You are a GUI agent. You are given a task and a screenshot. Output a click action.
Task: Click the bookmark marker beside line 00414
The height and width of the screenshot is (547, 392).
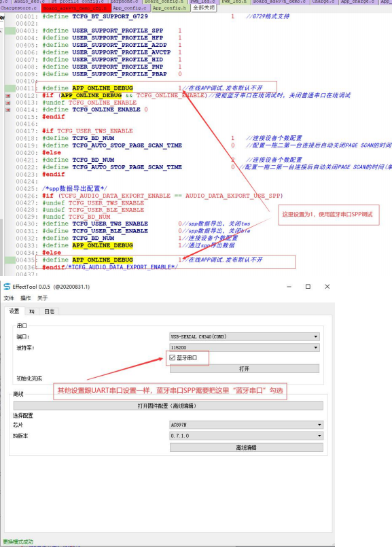[x=8, y=110]
